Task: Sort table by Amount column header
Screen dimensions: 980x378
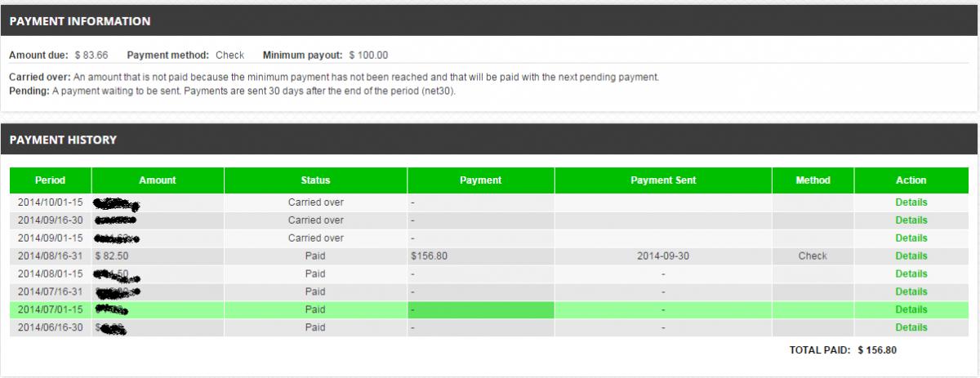Action: (158, 180)
